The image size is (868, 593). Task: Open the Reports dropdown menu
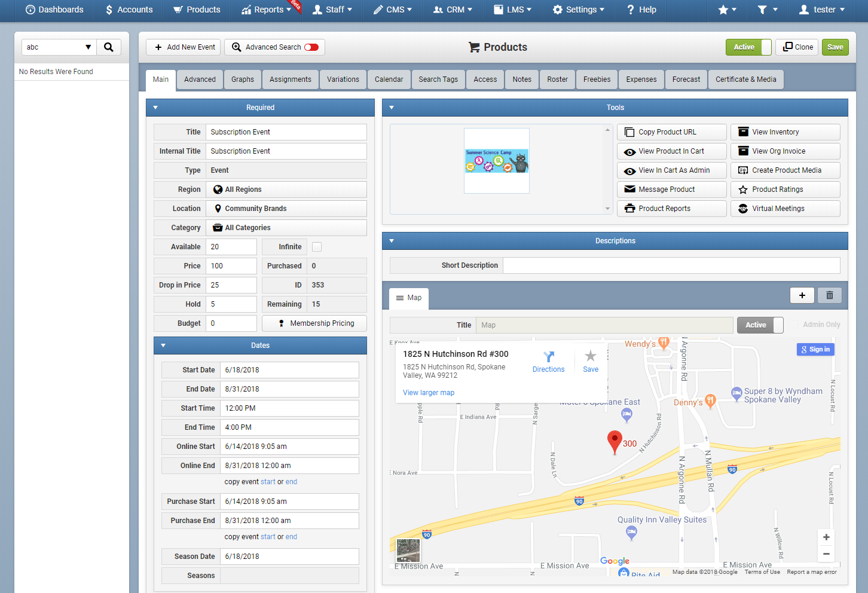pos(267,10)
